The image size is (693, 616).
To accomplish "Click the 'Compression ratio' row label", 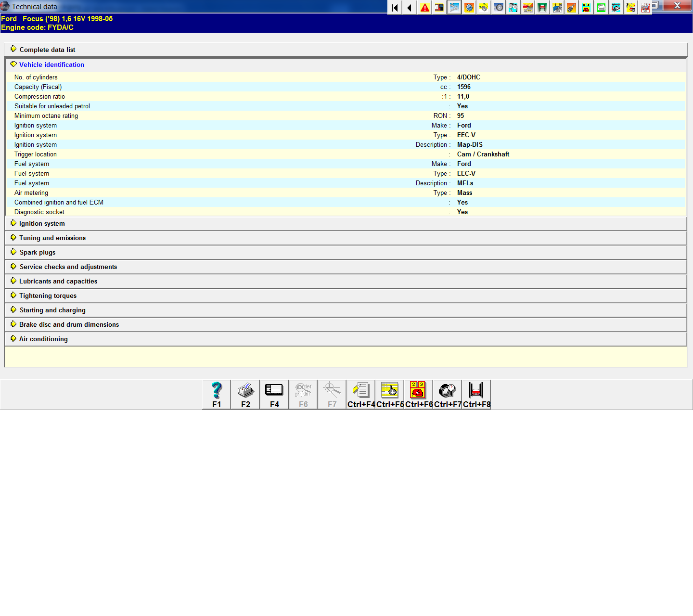I will (x=39, y=96).
